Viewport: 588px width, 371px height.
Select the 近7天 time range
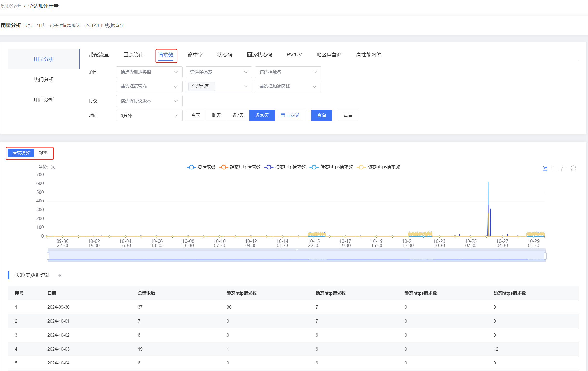pyautogui.click(x=238, y=115)
